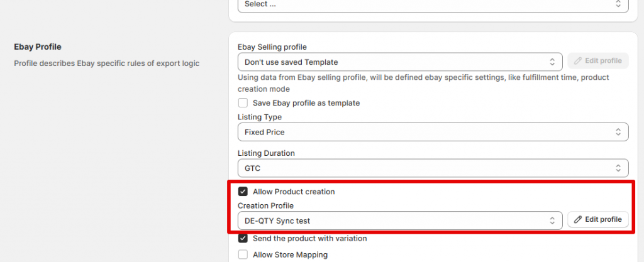Uncheck Send the product with variation
This screenshot has height=262, width=644.
click(x=243, y=239)
